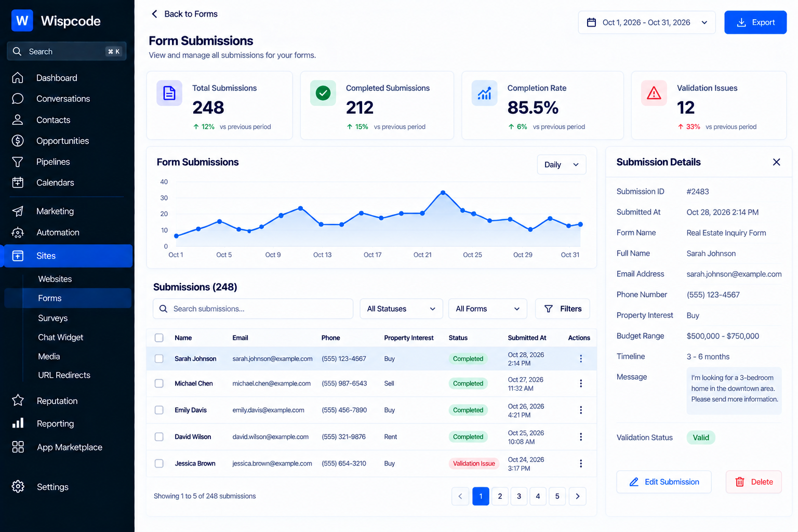This screenshot has width=798, height=532.
Task: Open the Settings gear icon
Action: coord(18,487)
